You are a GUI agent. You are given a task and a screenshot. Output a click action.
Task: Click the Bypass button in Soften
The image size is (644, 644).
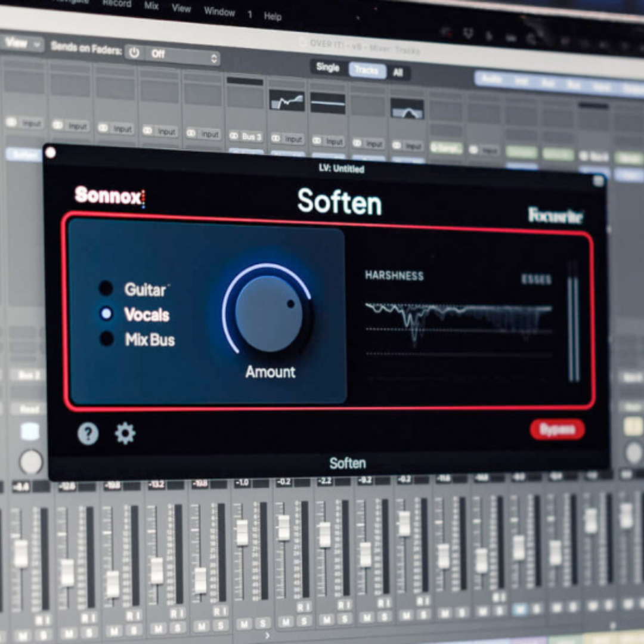557,429
